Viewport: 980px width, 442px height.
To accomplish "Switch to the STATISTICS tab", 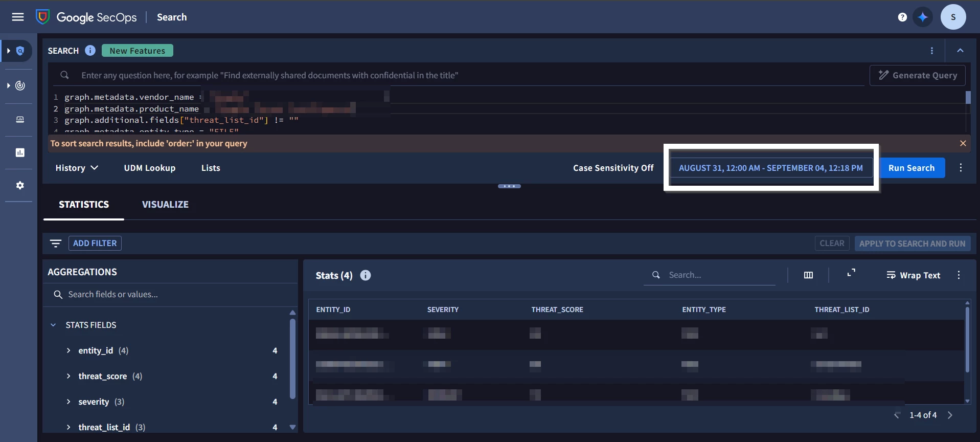I will pyautogui.click(x=84, y=205).
